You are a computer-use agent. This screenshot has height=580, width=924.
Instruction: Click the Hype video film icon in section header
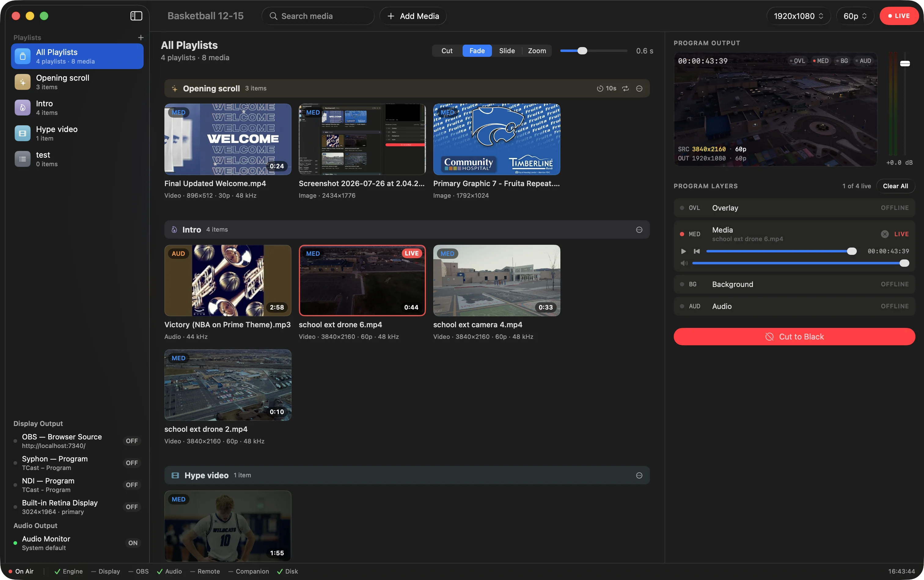(x=175, y=475)
